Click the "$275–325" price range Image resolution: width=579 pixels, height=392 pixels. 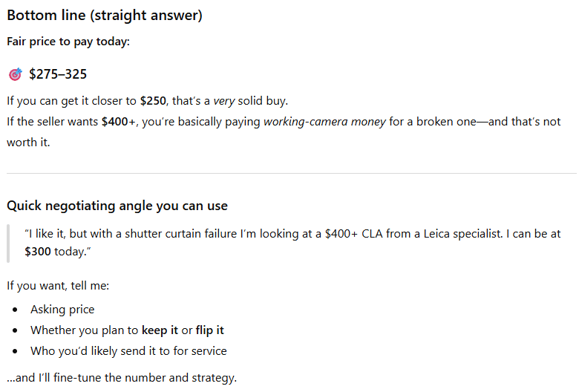click(x=58, y=74)
